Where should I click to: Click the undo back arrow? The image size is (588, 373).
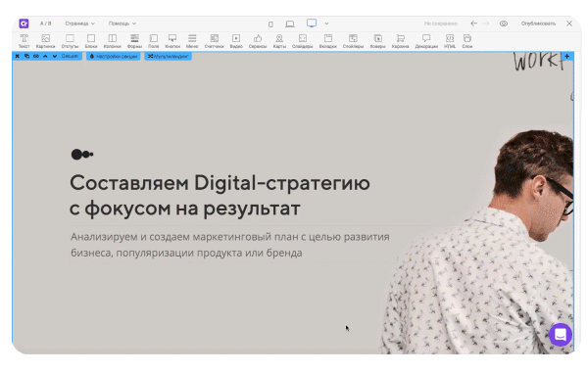[474, 23]
